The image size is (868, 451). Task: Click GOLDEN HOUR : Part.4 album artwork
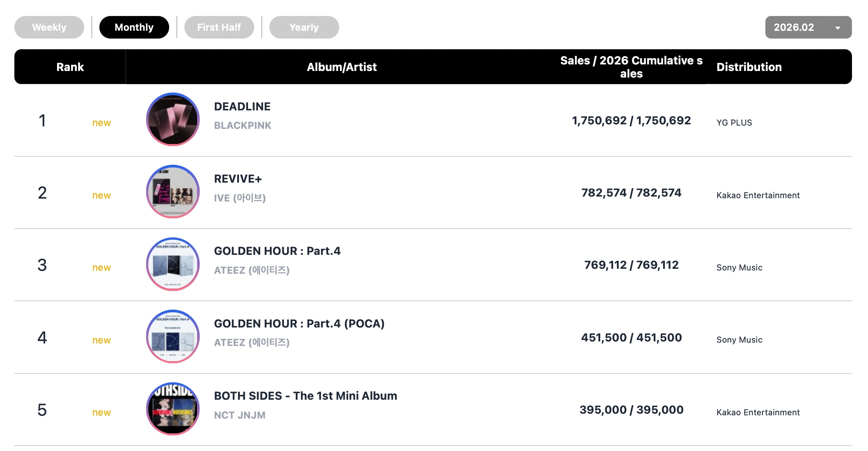click(173, 264)
